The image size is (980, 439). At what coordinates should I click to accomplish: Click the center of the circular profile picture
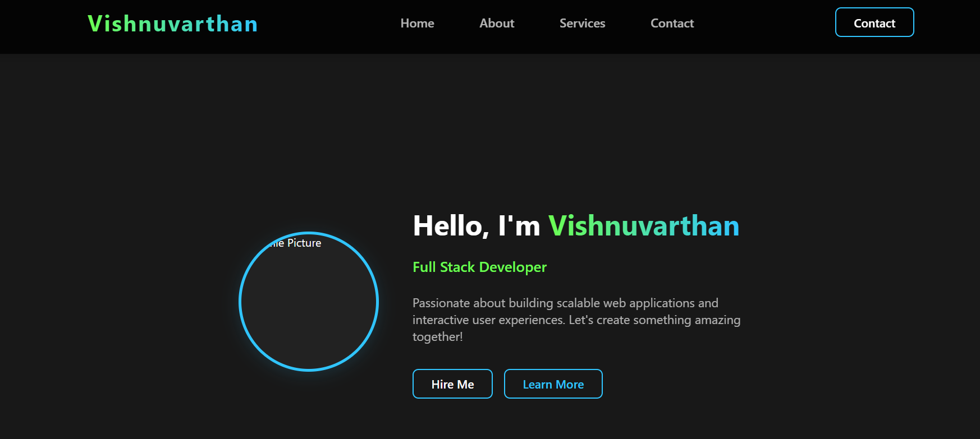[309, 302]
